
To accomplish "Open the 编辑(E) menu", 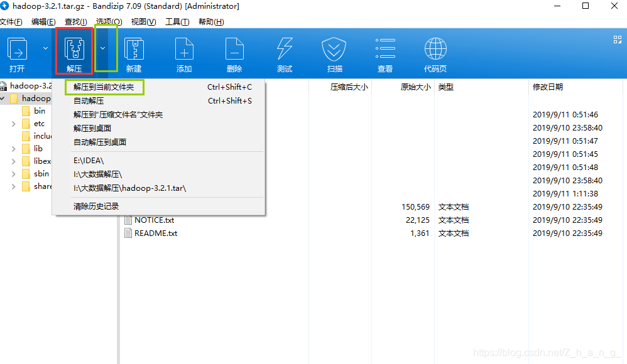I will coord(43,22).
